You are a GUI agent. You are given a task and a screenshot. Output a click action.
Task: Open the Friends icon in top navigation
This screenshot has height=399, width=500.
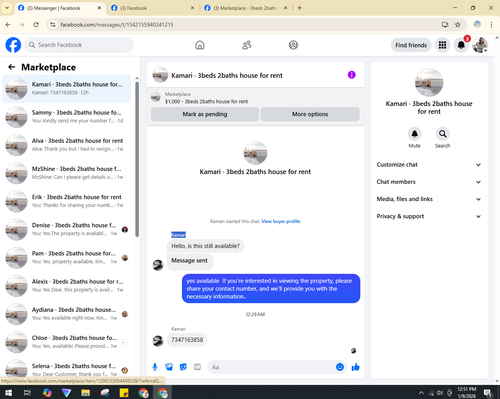[247, 45]
